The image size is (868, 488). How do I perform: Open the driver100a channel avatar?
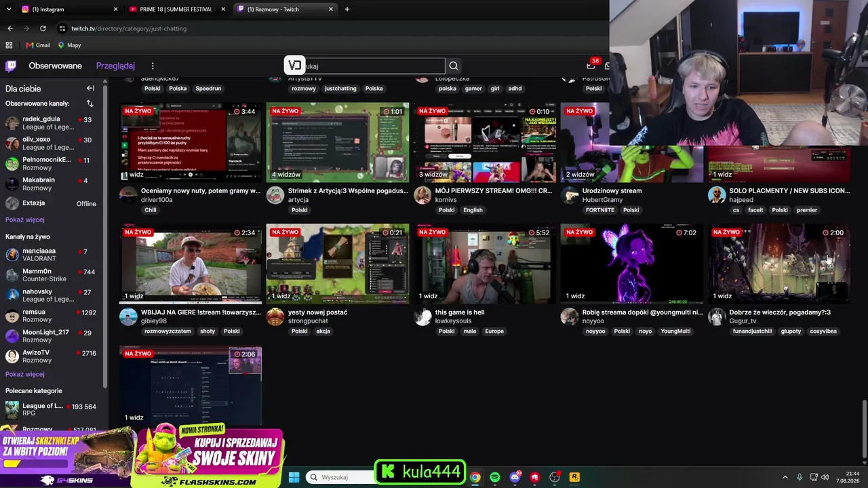pos(128,195)
